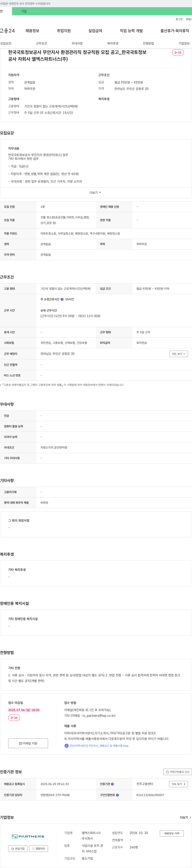This screenshot has height=868, width=192.
Task: Open the 직업 능력 개발 menu
Action: 131,31
